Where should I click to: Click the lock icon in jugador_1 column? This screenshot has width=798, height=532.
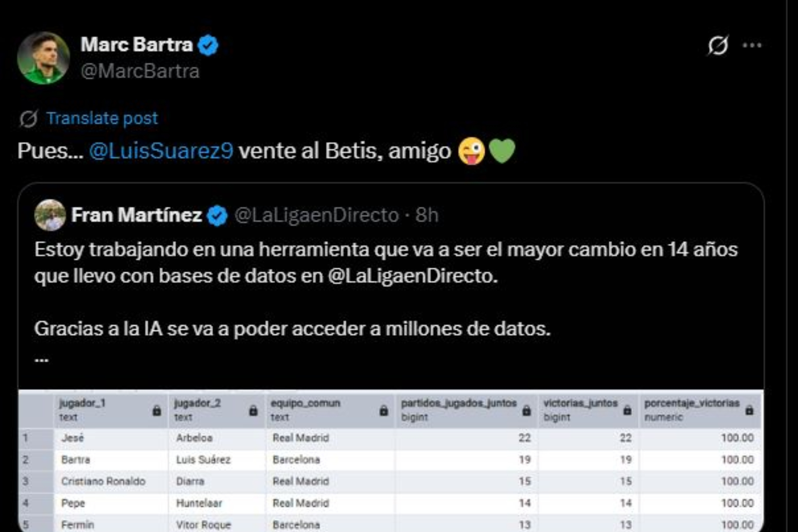point(157,411)
